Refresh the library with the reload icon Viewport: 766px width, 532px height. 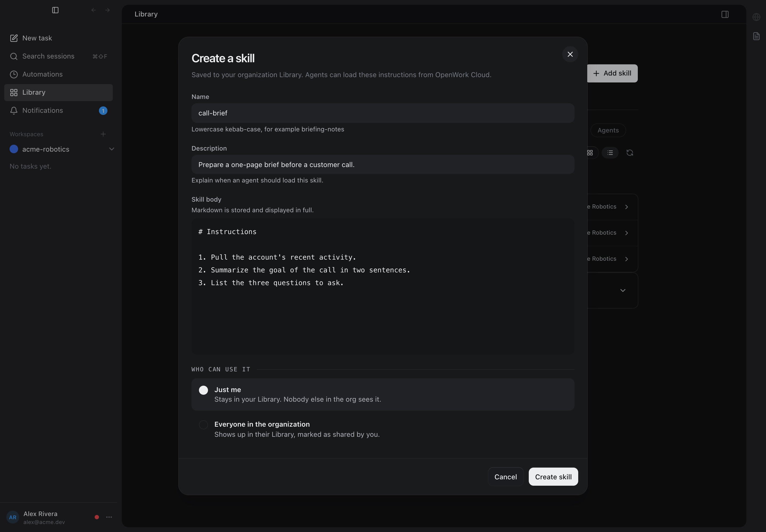click(630, 153)
